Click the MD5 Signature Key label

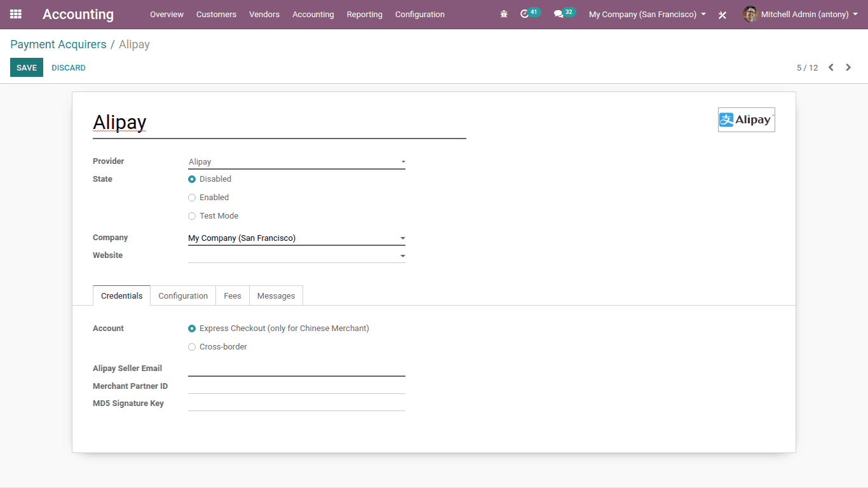(128, 403)
